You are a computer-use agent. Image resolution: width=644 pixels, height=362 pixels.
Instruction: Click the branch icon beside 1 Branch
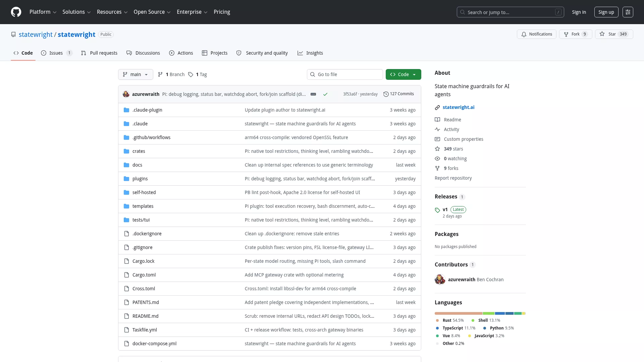160,74
